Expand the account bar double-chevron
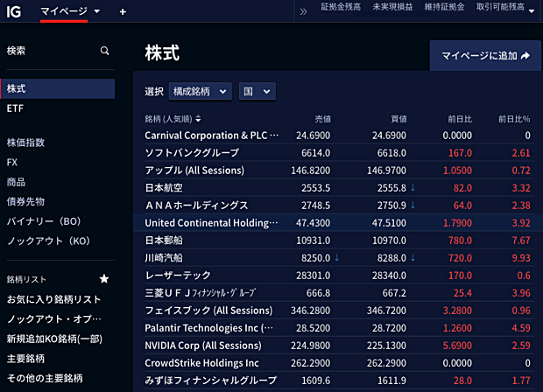This screenshot has width=543, height=392. point(303,12)
